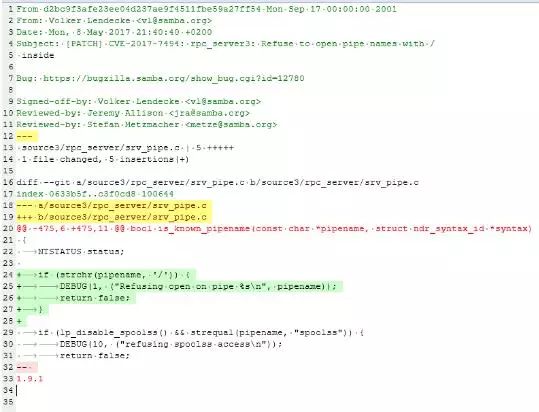Click the @@ -475,6 +475,11 hunk header
This screenshot has width=539, height=412.
click(x=274, y=229)
